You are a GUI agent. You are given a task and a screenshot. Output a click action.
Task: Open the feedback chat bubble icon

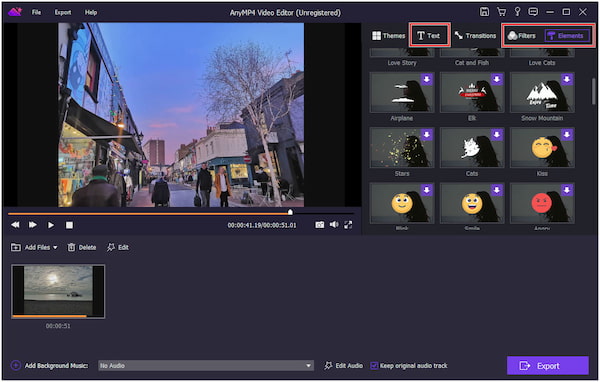click(533, 12)
